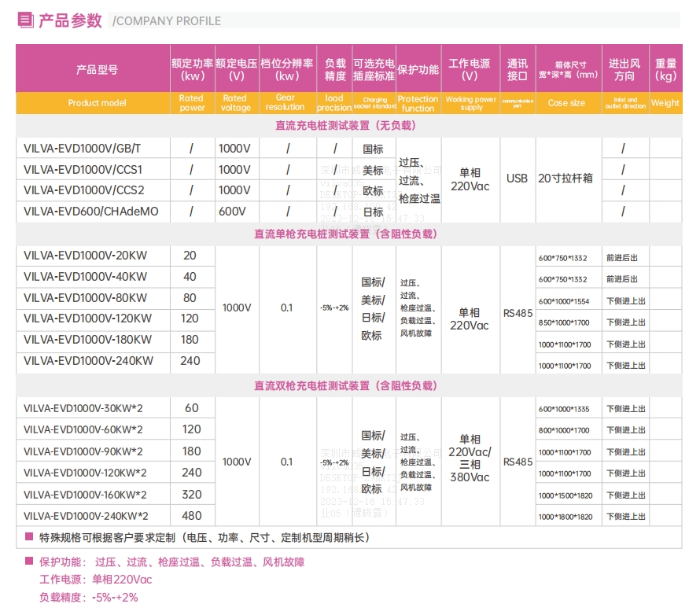Click the Case size subheader cell

tap(566, 103)
